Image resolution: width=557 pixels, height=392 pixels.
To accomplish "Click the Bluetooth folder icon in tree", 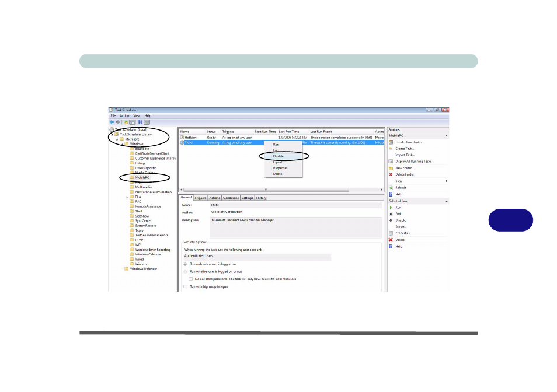I will (x=132, y=149).
